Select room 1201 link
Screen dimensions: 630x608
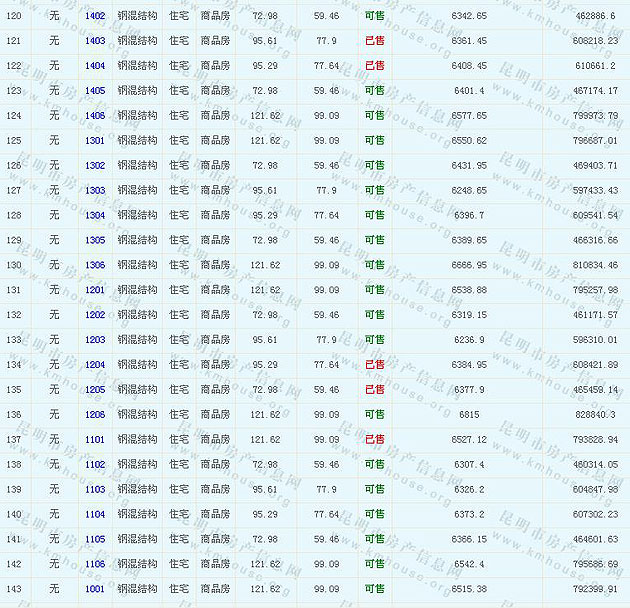pyautogui.click(x=94, y=290)
